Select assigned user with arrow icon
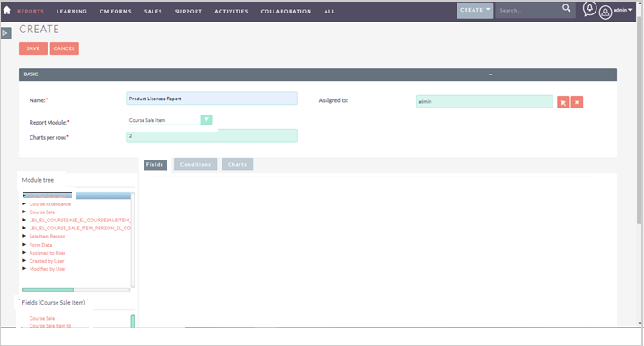The height and width of the screenshot is (346, 644). coord(563,102)
